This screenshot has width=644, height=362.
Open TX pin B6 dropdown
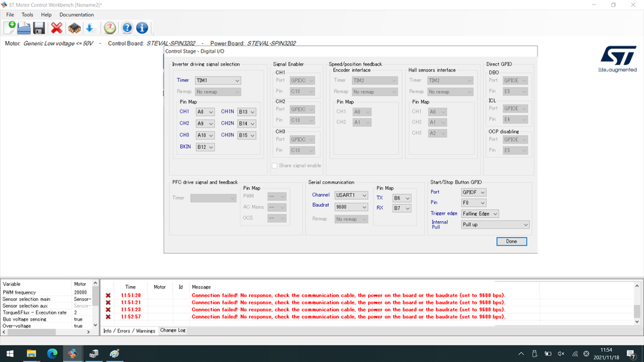(402, 198)
